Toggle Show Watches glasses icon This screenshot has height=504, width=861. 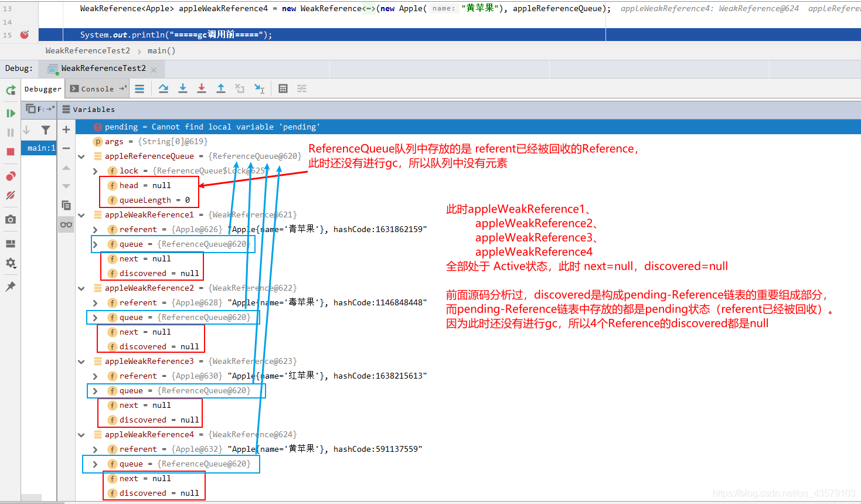coord(66,224)
